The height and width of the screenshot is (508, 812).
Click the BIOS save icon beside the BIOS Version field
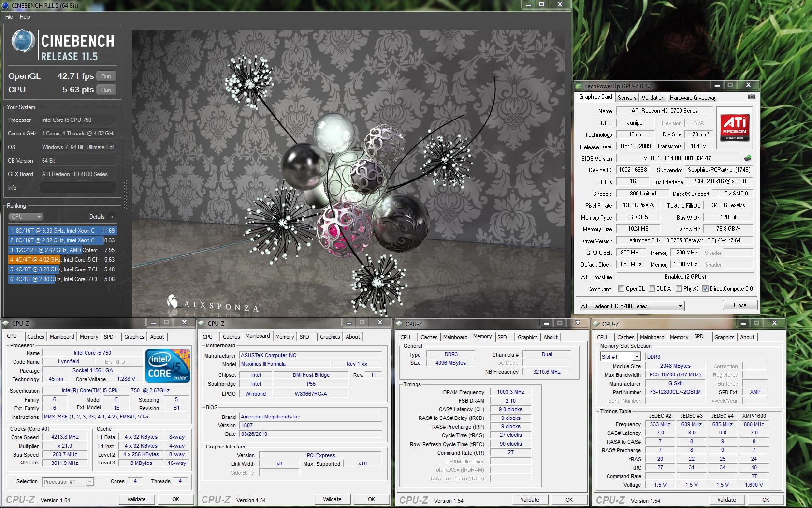pos(748,158)
